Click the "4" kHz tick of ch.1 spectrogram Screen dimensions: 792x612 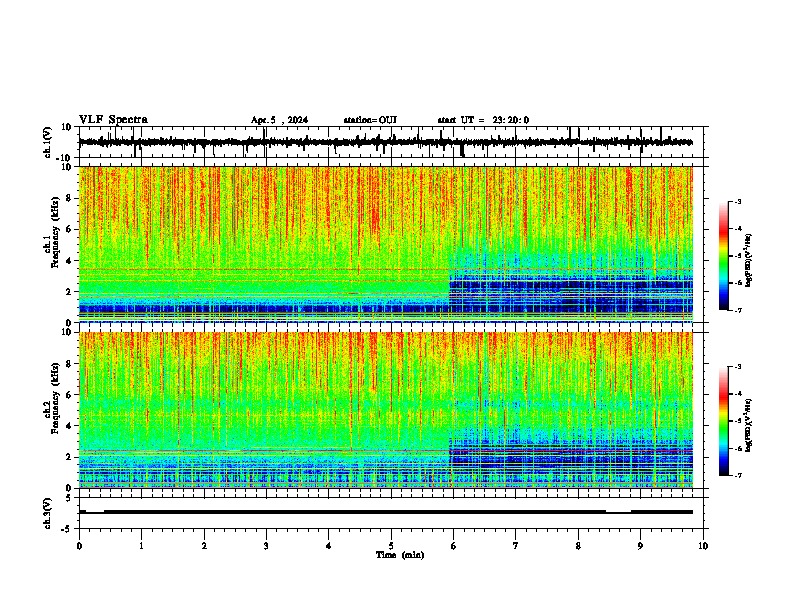pyautogui.click(x=69, y=261)
